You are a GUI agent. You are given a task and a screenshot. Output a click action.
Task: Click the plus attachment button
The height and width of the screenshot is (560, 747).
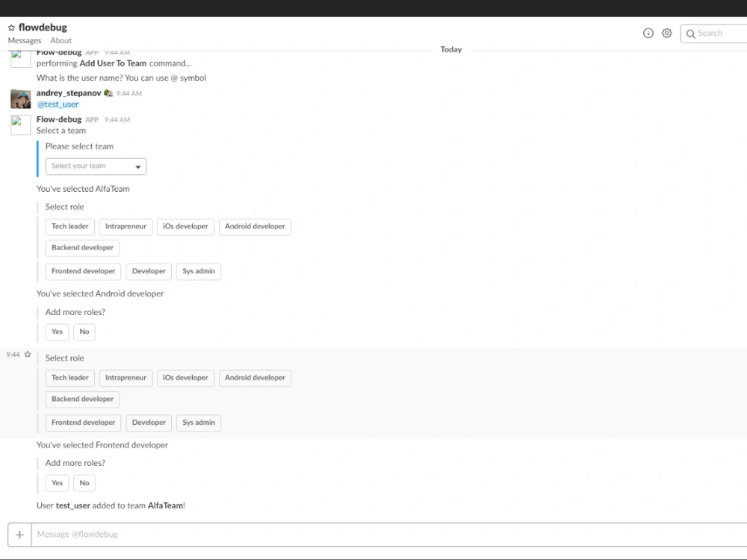click(19, 535)
